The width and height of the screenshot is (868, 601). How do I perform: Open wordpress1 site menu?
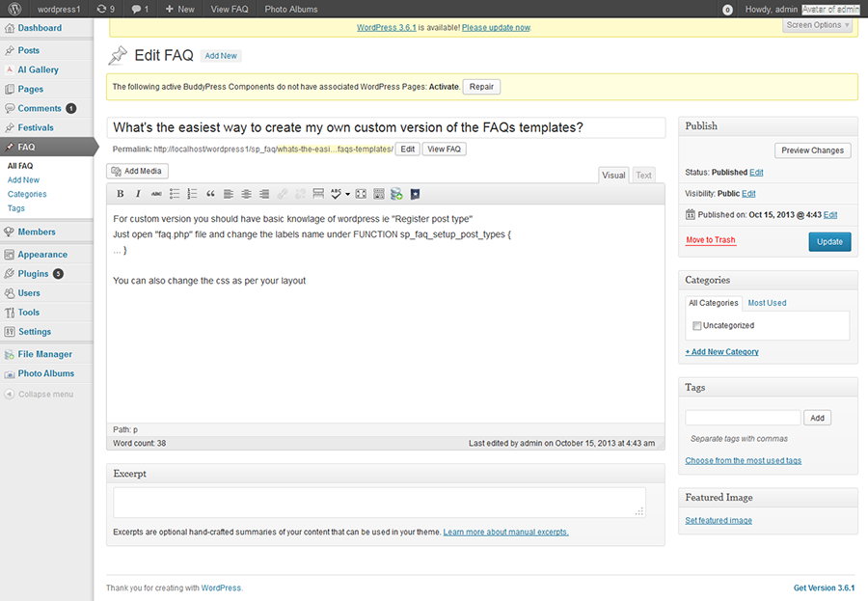click(59, 9)
